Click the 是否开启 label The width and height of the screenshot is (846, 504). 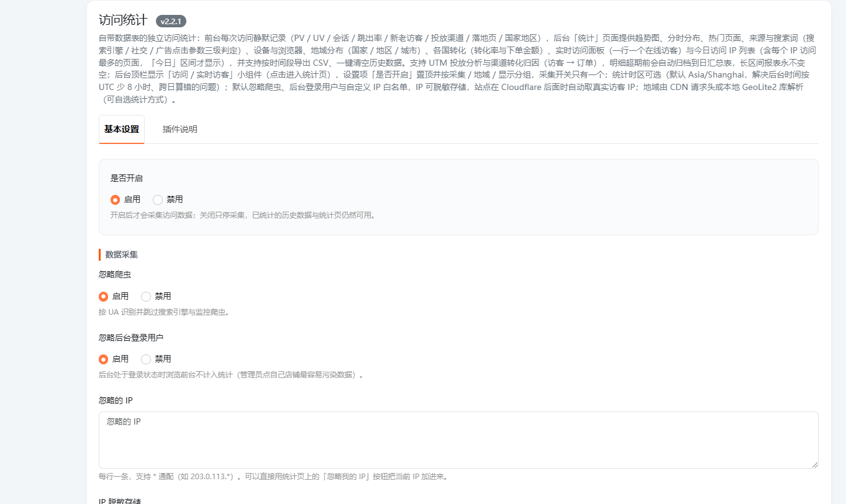pyautogui.click(x=127, y=178)
